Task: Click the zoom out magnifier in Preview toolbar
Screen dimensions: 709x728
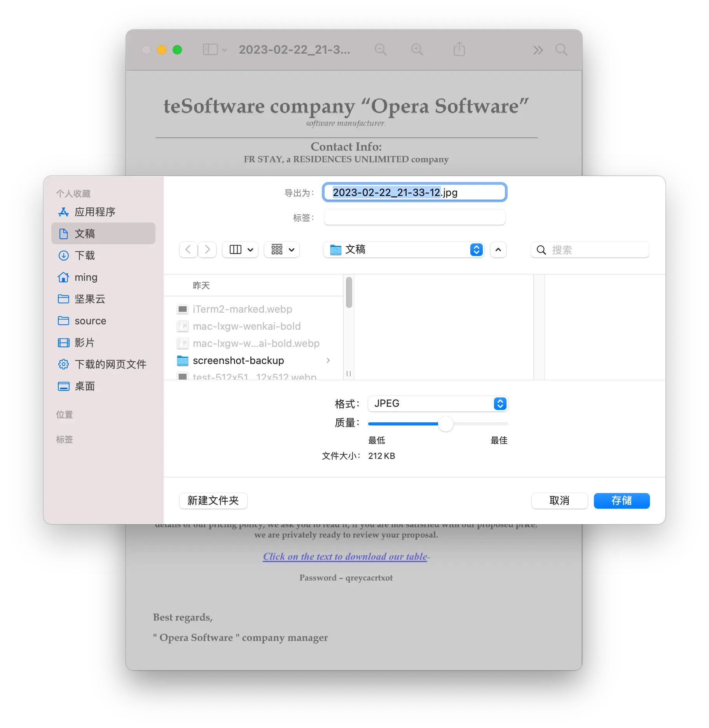Action: pos(381,50)
